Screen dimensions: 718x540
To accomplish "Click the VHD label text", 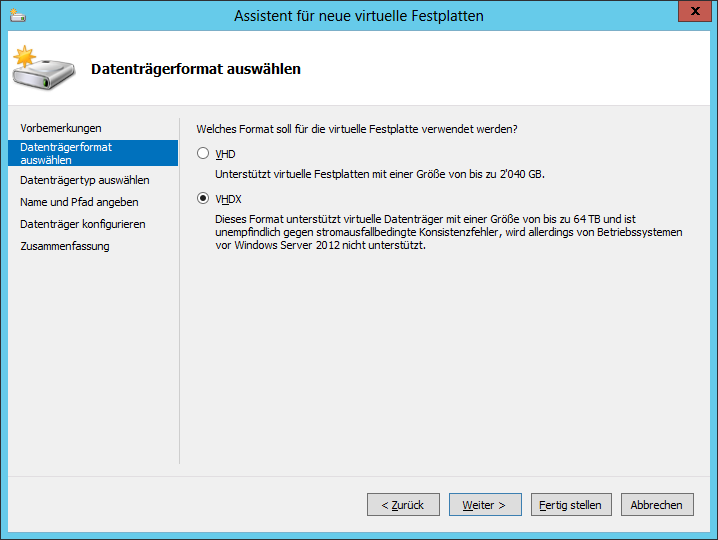I will tap(226, 154).
